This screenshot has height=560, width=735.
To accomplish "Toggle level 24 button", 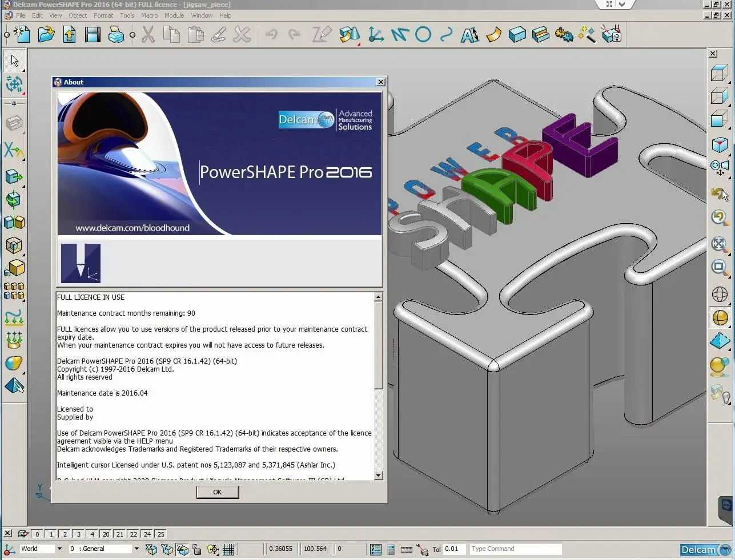I will click(147, 534).
